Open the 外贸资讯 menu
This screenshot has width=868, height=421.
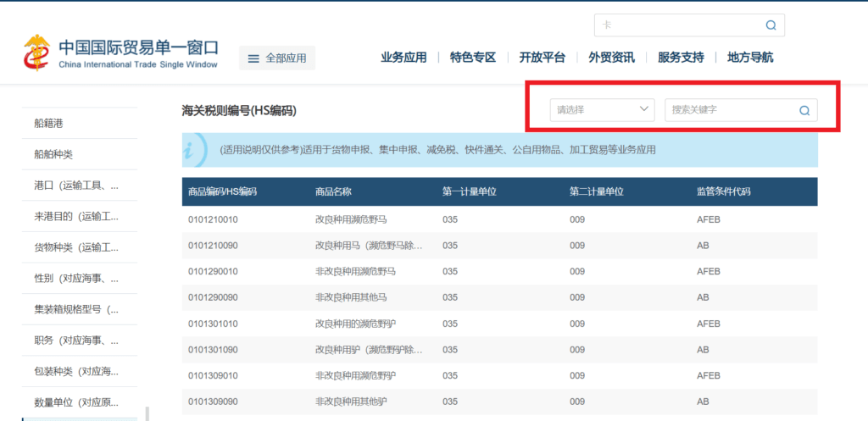point(612,58)
